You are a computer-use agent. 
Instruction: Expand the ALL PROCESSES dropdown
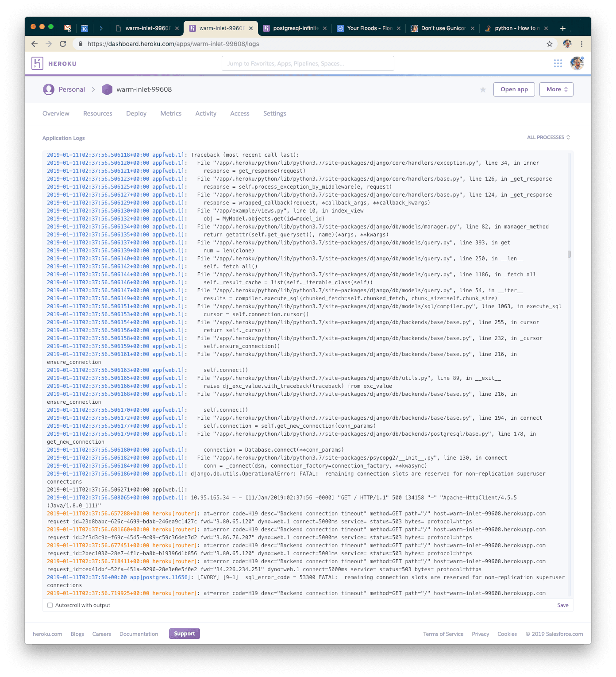point(548,137)
